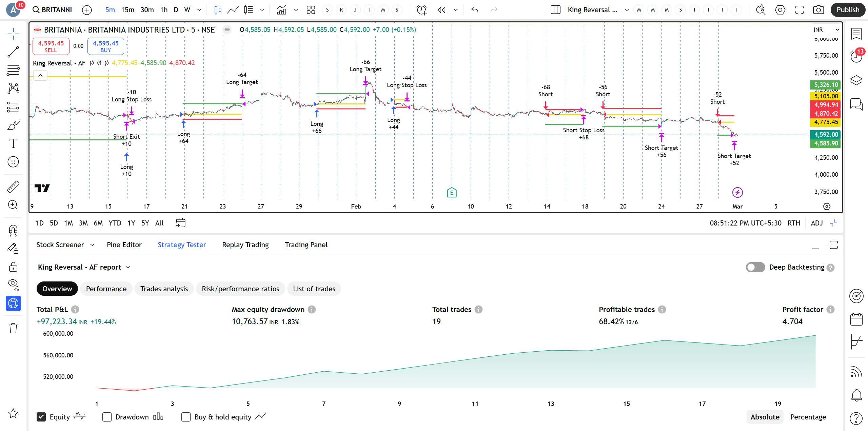Screen dimensions: 868x431
Task: Click the SELL price button
Action: tap(51, 46)
